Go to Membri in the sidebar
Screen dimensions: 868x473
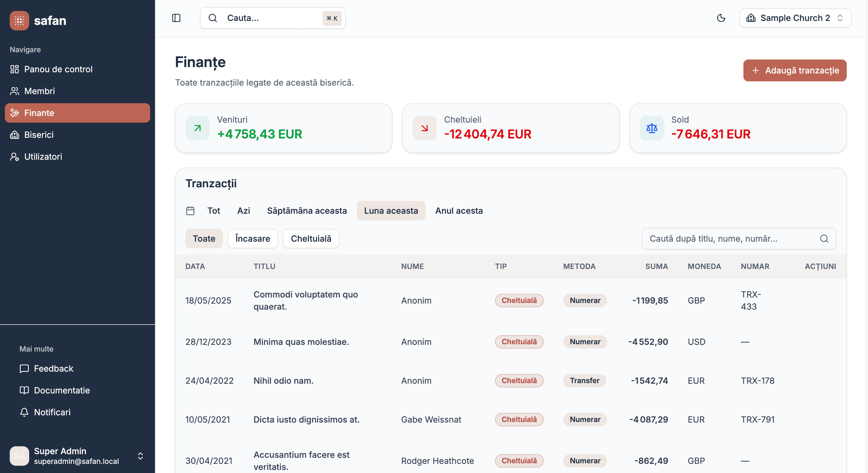(40, 91)
